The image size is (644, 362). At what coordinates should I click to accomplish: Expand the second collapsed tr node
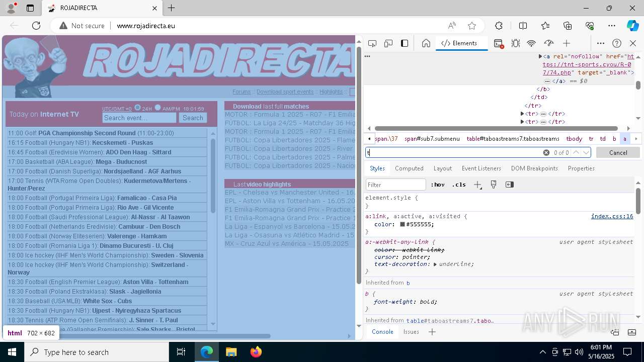[522, 122]
